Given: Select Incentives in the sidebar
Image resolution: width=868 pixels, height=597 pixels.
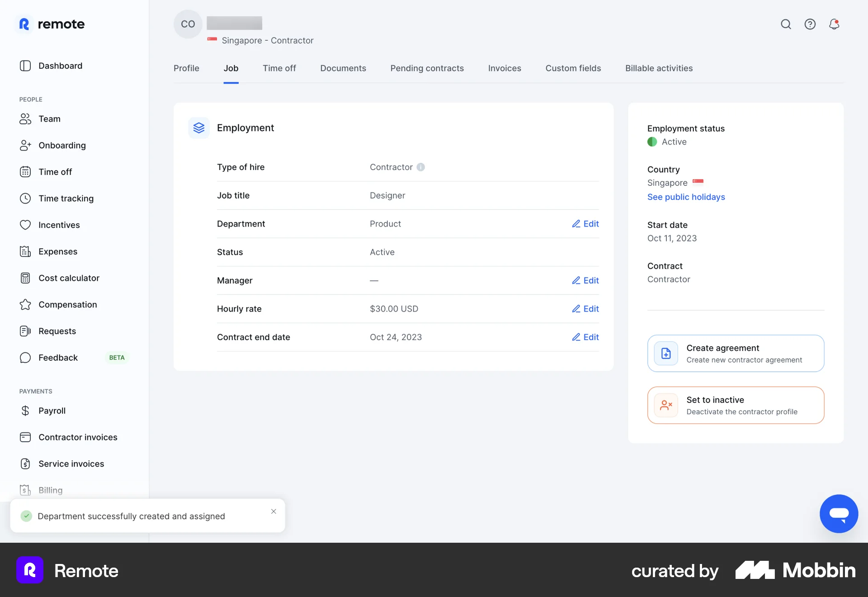Looking at the screenshot, I should point(58,224).
